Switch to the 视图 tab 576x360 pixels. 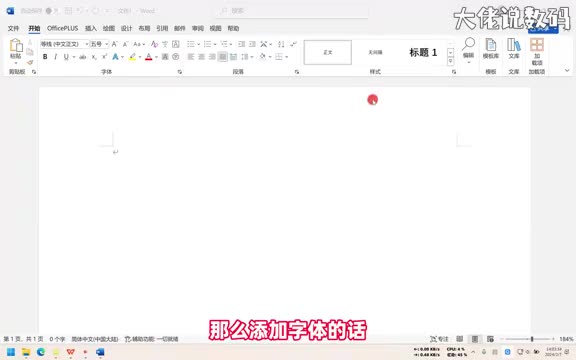pos(215,28)
